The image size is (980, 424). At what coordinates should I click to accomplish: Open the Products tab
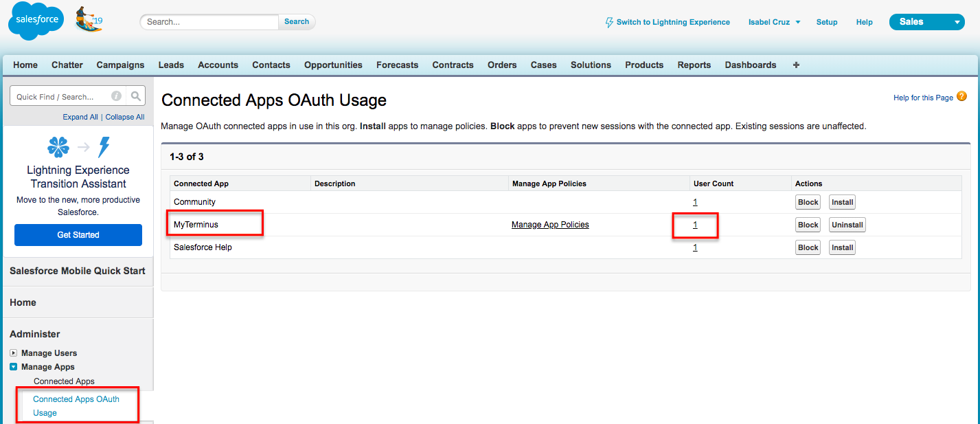[x=644, y=65]
